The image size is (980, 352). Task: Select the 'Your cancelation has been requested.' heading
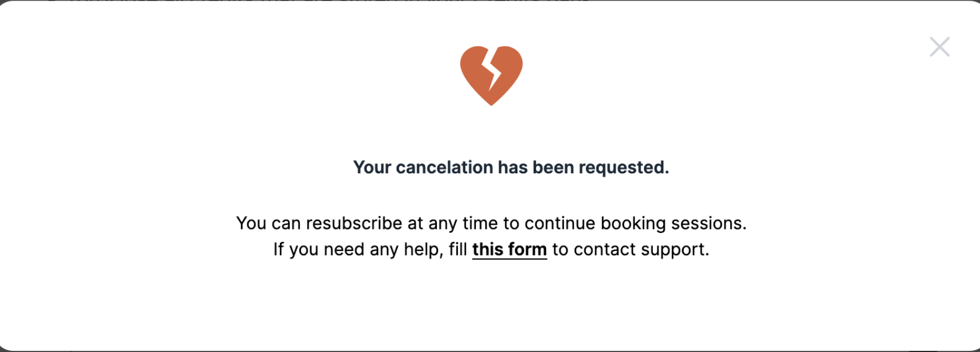(x=511, y=168)
